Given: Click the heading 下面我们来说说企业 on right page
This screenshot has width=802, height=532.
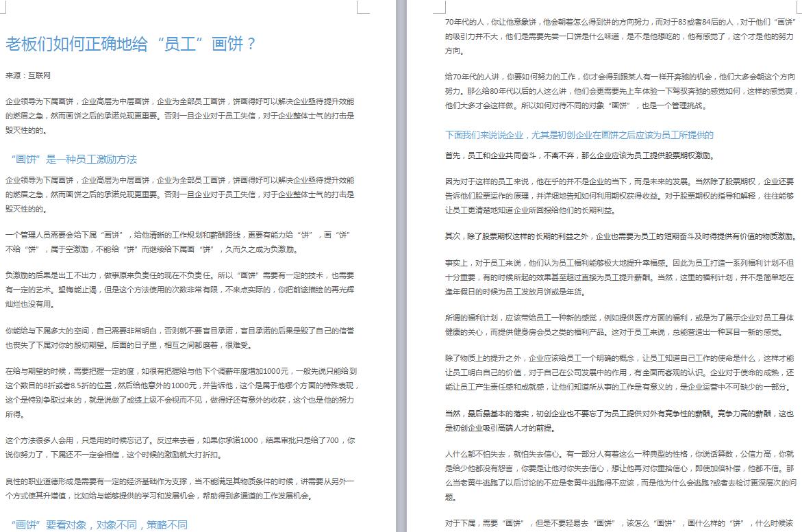Looking at the screenshot, I should pos(579,135).
